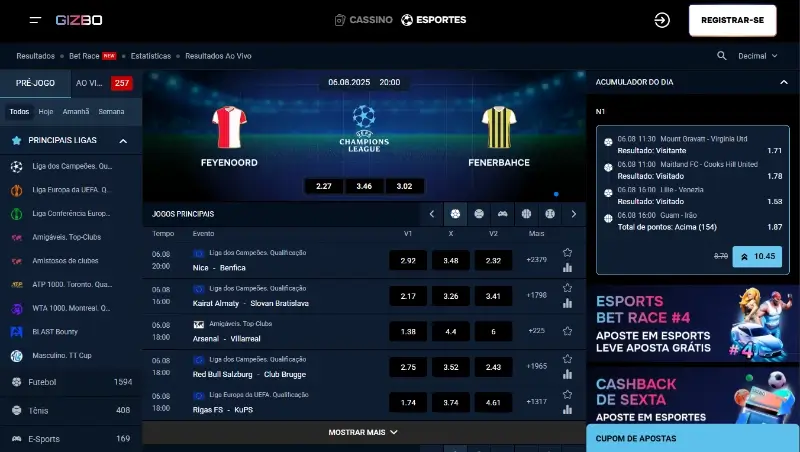
Task: Open the hamburger menu icon
Action: coord(35,20)
